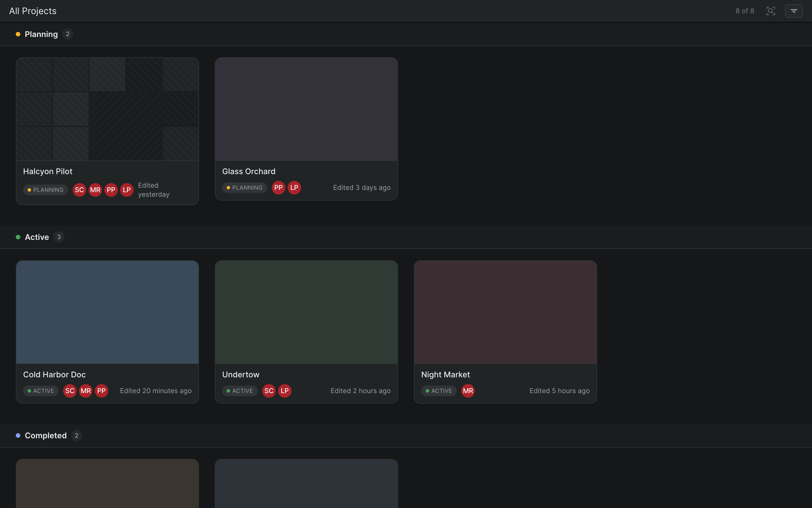
Task: Click the Planning count badge 2
Action: [x=67, y=34]
